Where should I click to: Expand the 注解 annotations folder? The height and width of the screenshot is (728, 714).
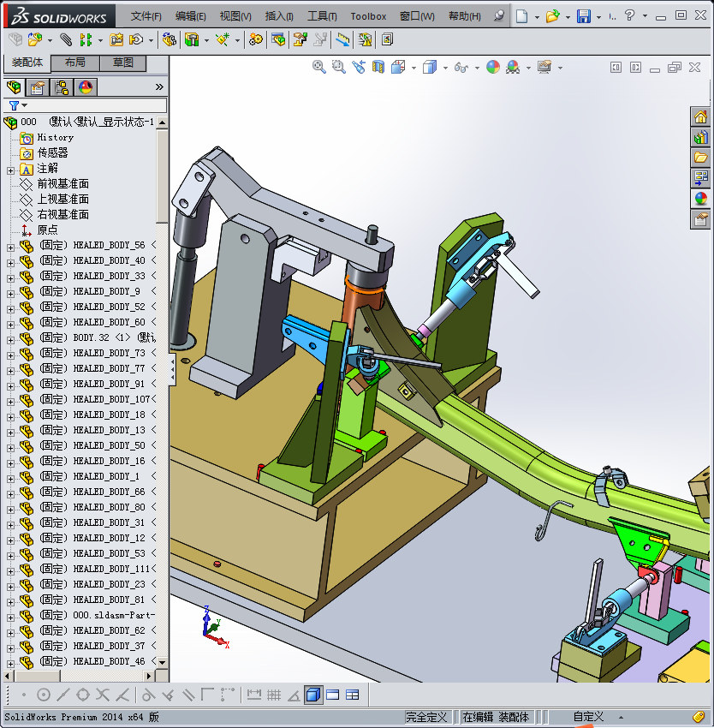click(10, 169)
